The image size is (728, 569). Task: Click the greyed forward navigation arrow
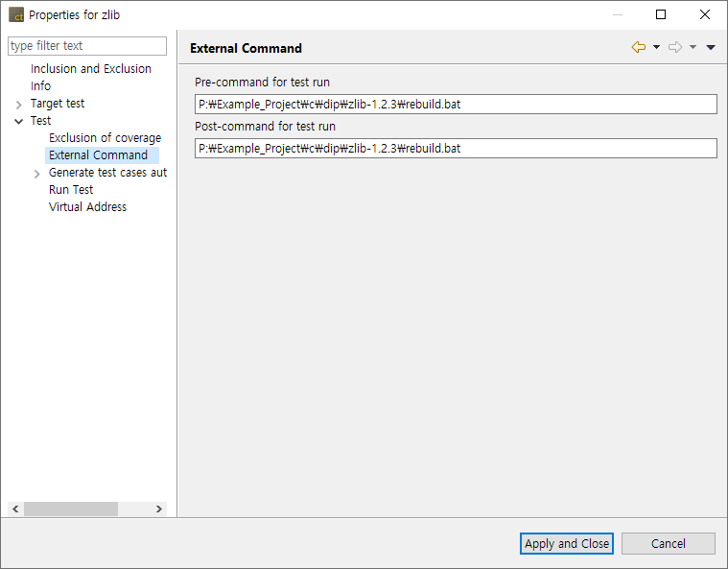(x=674, y=48)
